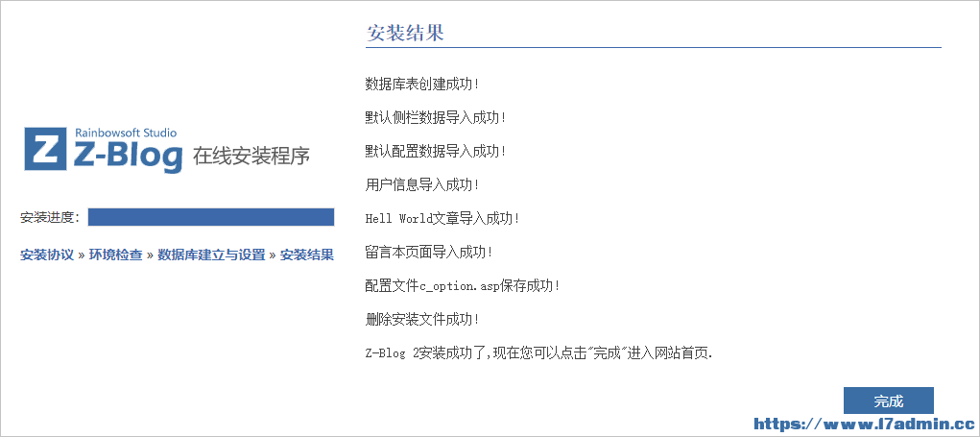This screenshot has height=437, width=980.
Task: Click the 安装结果 heading
Action: pyautogui.click(x=405, y=33)
